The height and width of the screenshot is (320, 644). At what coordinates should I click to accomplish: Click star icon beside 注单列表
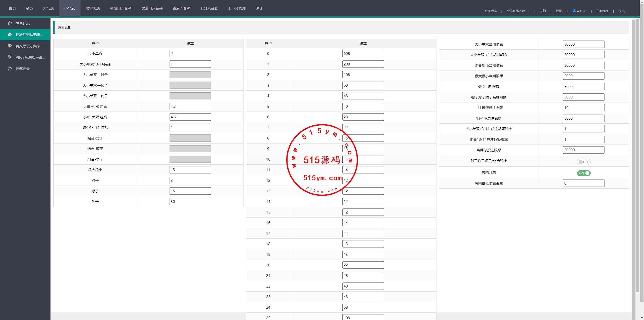10,23
